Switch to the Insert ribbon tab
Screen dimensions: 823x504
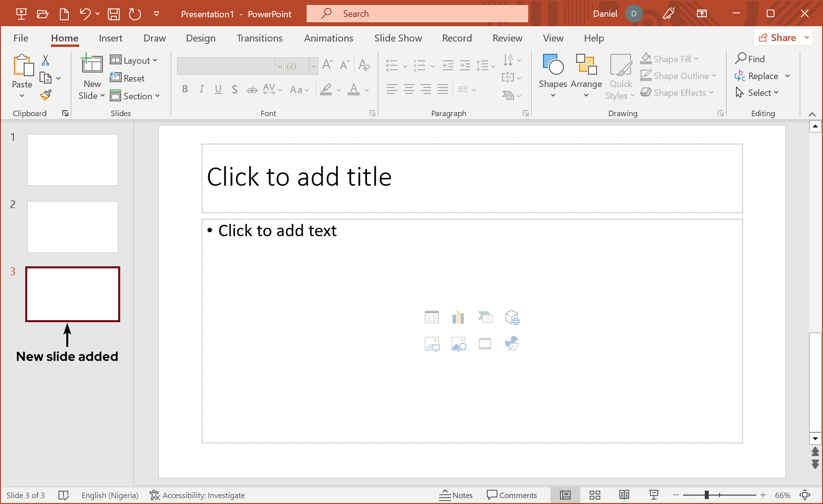[x=110, y=38]
